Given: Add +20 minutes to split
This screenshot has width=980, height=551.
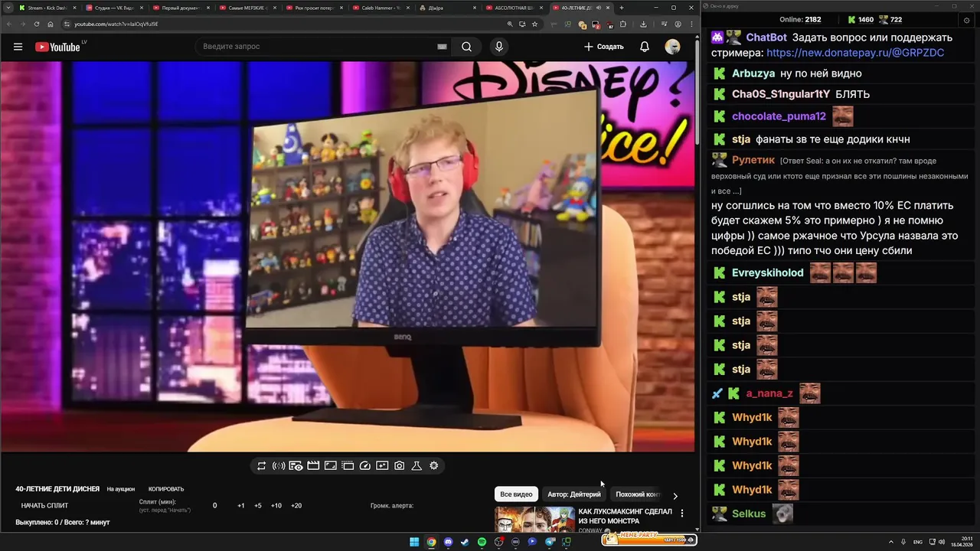Looking at the screenshot, I should coord(296,506).
